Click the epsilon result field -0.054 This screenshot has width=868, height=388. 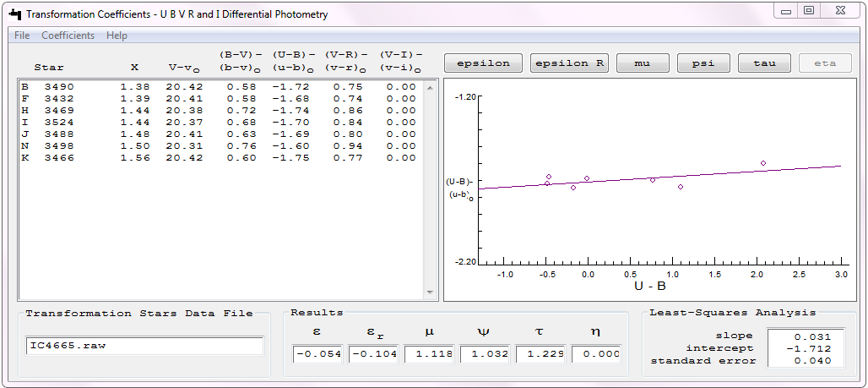pyautogui.click(x=317, y=354)
